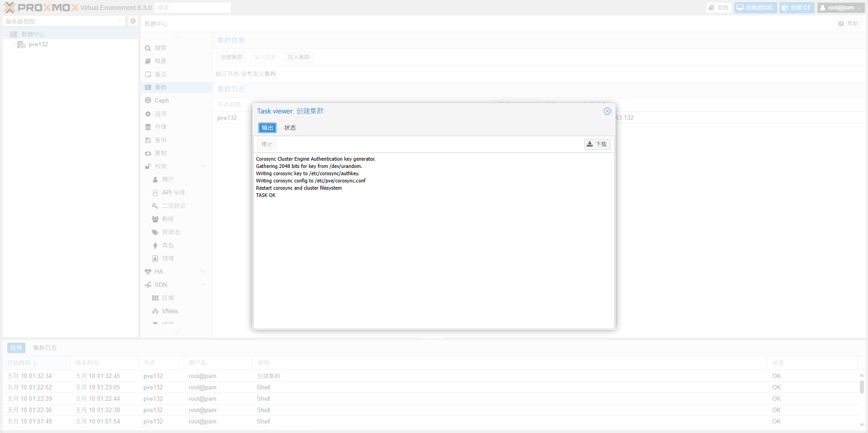This screenshot has width=868, height=433.
Task: Open the 资源池 pools menu item
Action: click(x=176, y=232)
